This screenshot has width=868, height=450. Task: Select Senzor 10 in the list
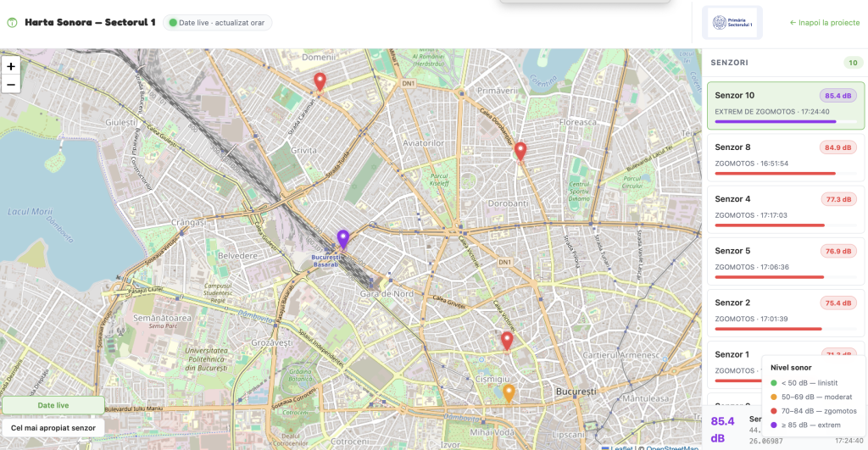coord(785,105)
